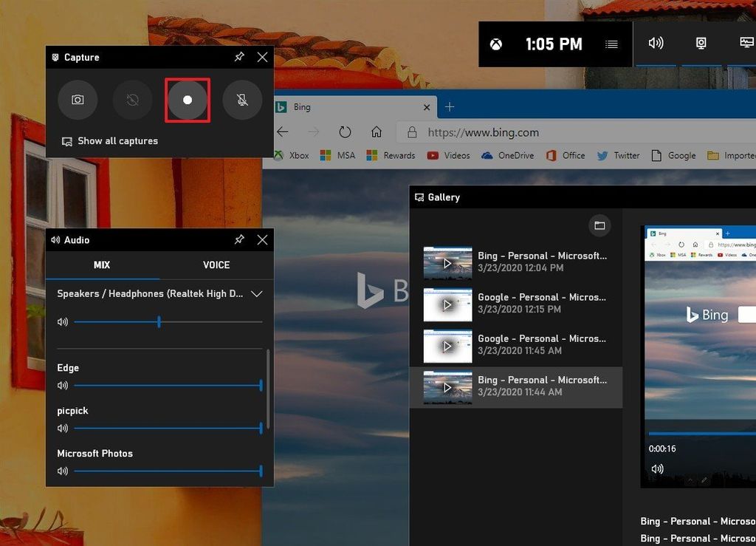Mute the Speakers master volume icon
Viewport: 756px width, 546px height.
pyautogui.click(x=63, y=321)
